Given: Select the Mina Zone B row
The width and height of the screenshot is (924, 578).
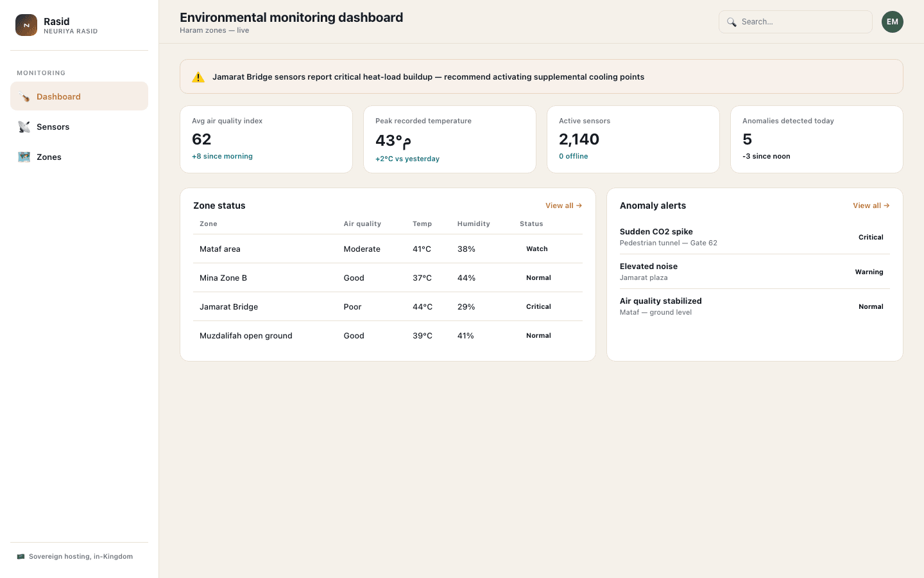Looking at the screenshot, I should click(x=388, y=277).
